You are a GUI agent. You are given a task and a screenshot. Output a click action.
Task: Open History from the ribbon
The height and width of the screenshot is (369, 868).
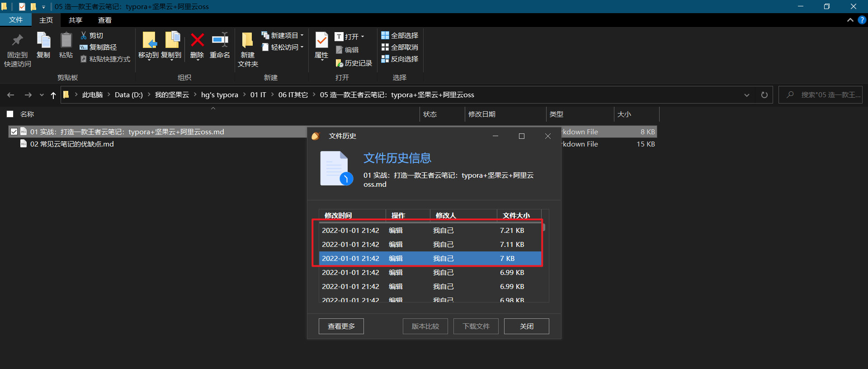[354, 63]
